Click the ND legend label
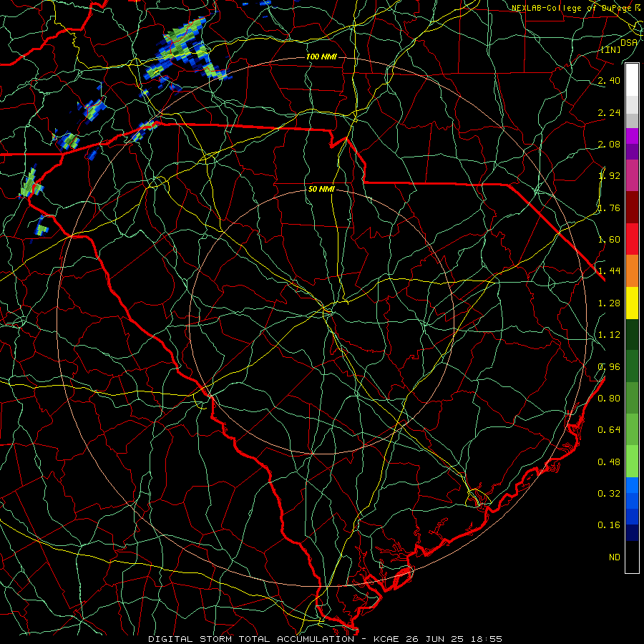The image size is (644, 644). 615,557
